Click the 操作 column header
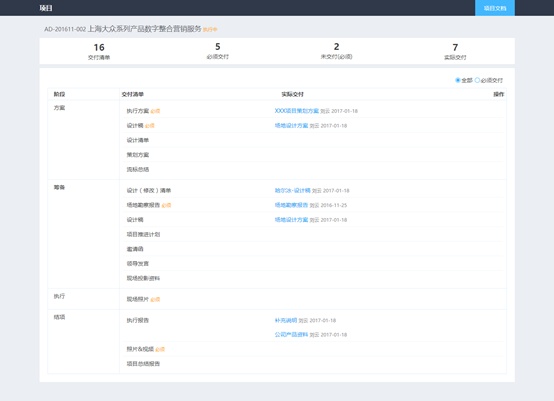The image size is (554, 401). (499, 94)
